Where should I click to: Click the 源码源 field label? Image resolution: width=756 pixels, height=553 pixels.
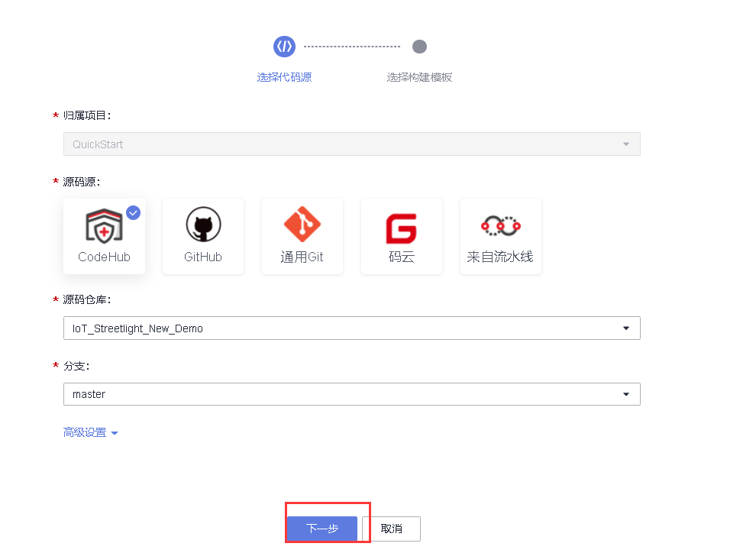click(82, 182)
